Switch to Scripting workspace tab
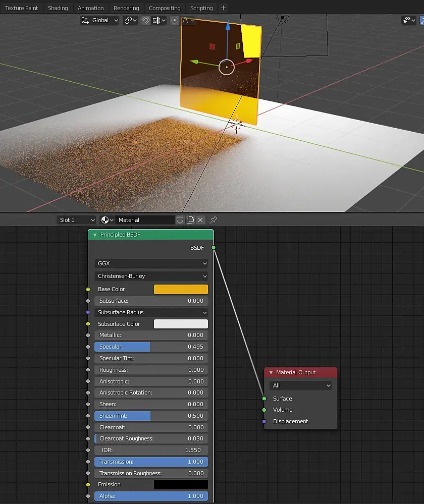 201,8
